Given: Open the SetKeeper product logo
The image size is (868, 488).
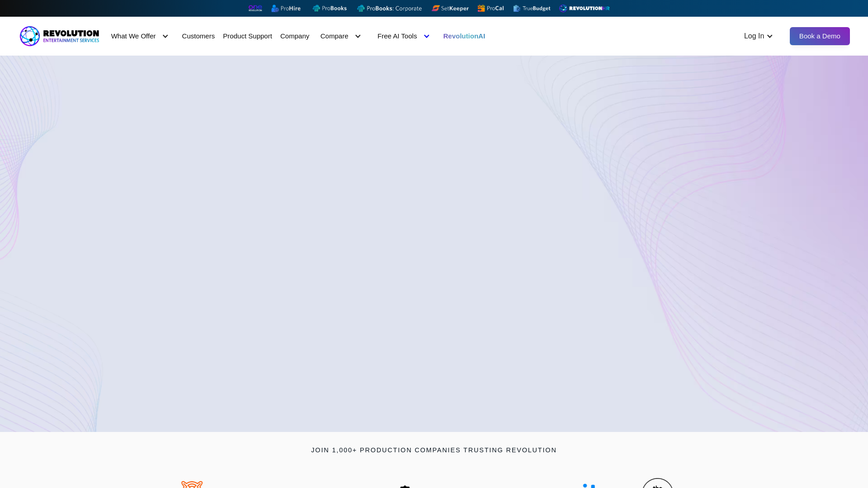Looking at the screenshot, I should click(450, 8).
